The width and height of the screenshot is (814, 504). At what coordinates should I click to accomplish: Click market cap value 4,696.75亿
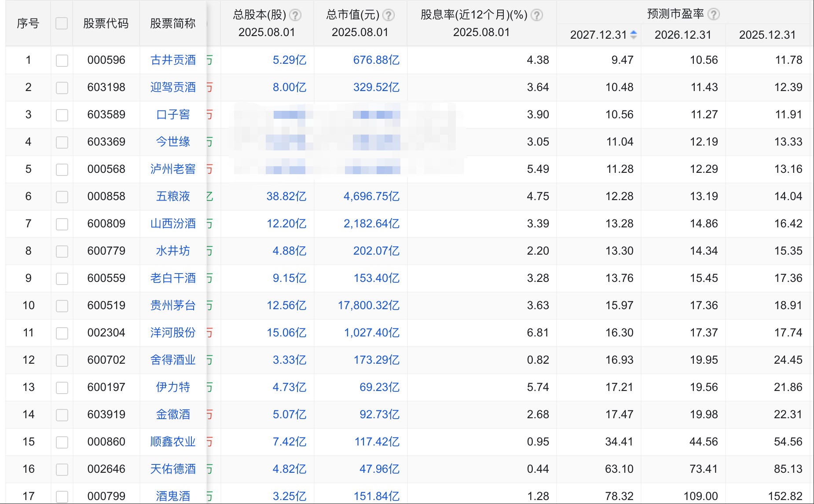point(371,196)
